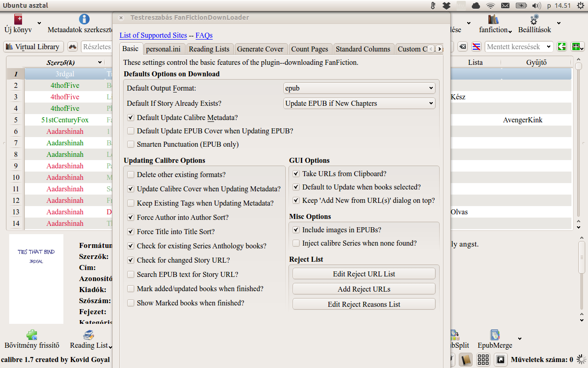Expand toolbar overflow arrow after Beállítások
Screen dimensions: 588x368
click(x=559, y=23)
